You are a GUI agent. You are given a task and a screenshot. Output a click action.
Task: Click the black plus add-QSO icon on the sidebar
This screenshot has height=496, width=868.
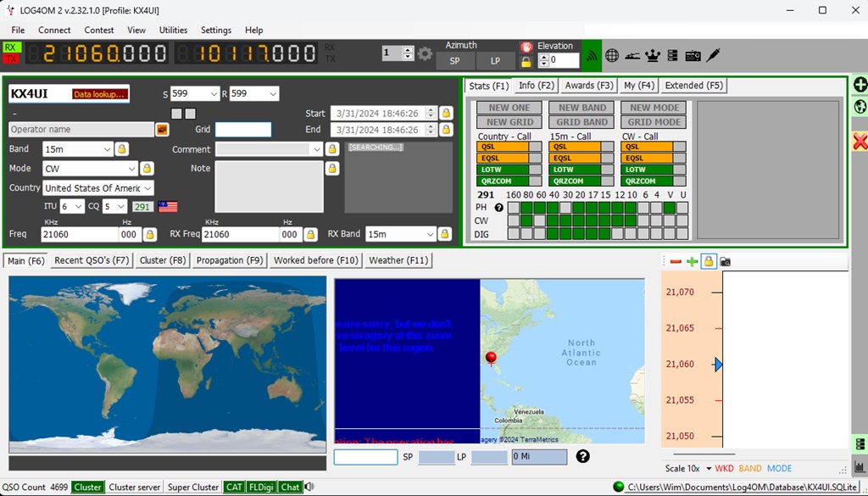860,85
